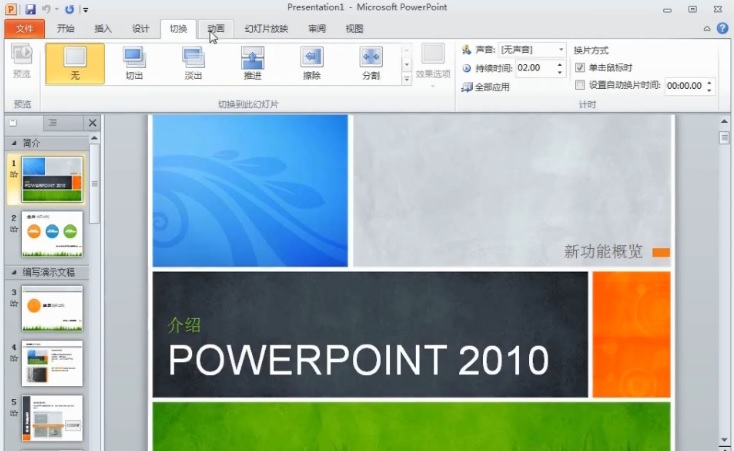Select the 淡出 transition
The image size is (734, 451).
point(193,64)
